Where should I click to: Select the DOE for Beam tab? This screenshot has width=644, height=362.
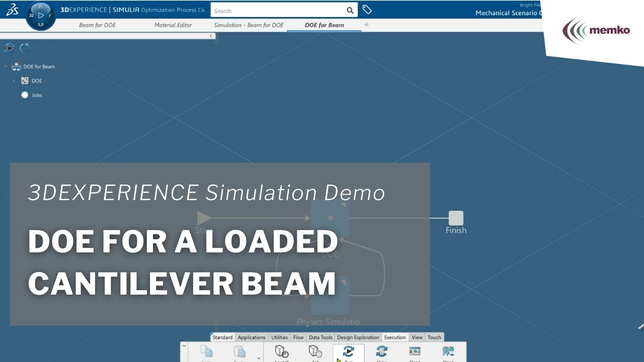point(325,25)
